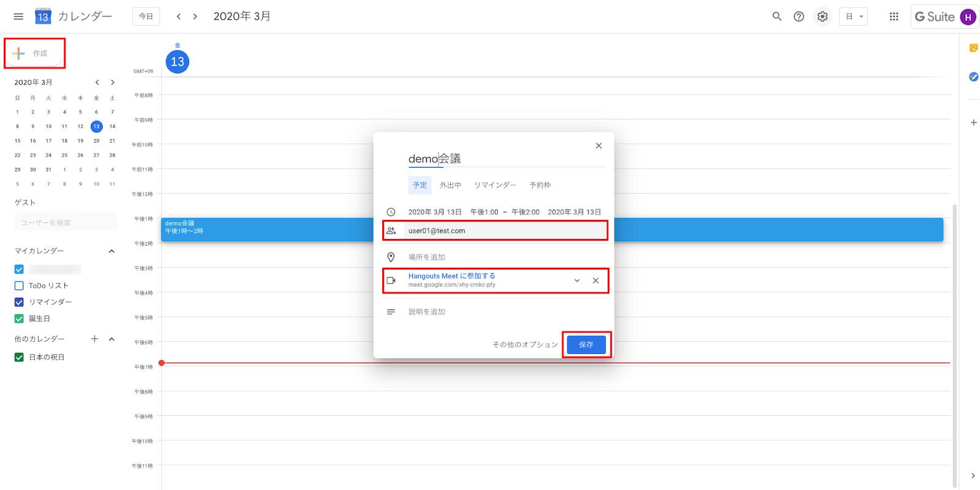Hide side panel with bottom chevron

tap(973, 475)
